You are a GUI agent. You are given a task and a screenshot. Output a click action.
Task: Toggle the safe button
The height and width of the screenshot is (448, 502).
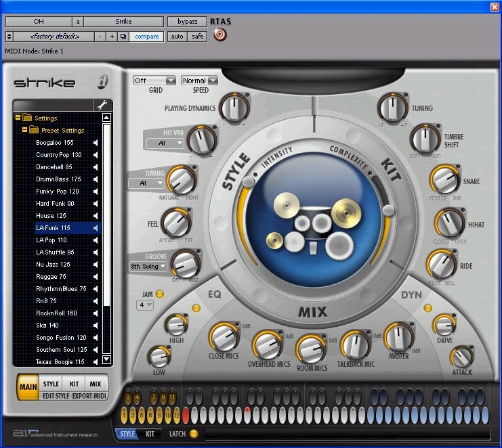(198, 37)
